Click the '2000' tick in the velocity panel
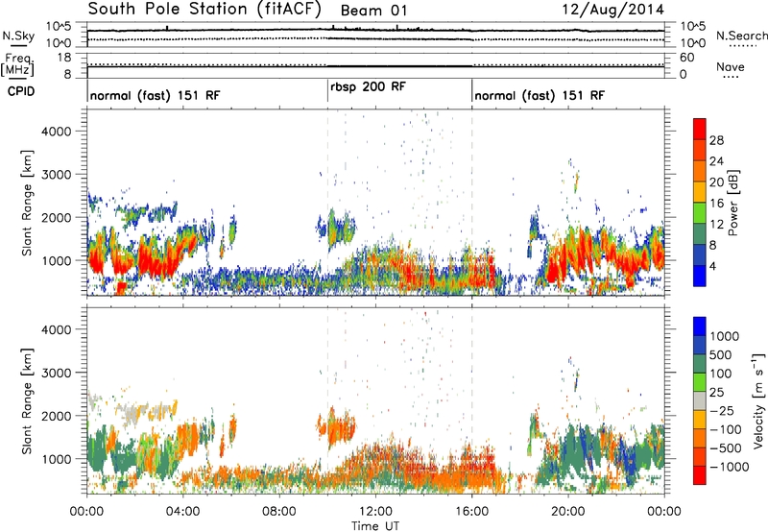 [57, 416]
